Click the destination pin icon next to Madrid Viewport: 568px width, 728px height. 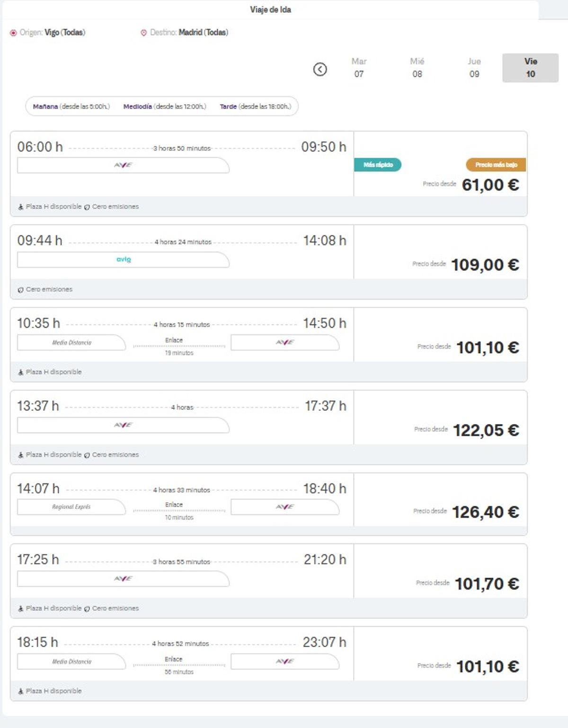142,33
